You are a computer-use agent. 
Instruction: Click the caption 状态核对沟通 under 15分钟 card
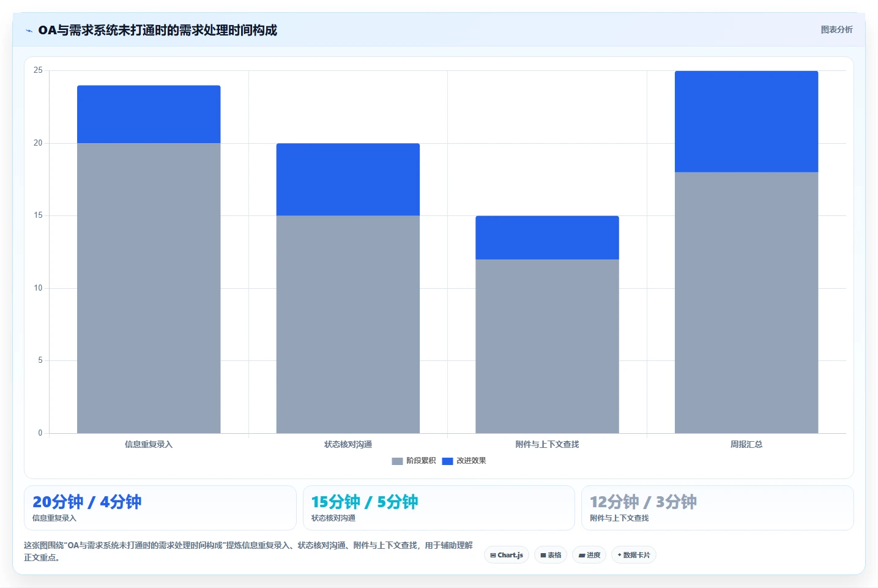pyautogui.click(x=333, y=518)
